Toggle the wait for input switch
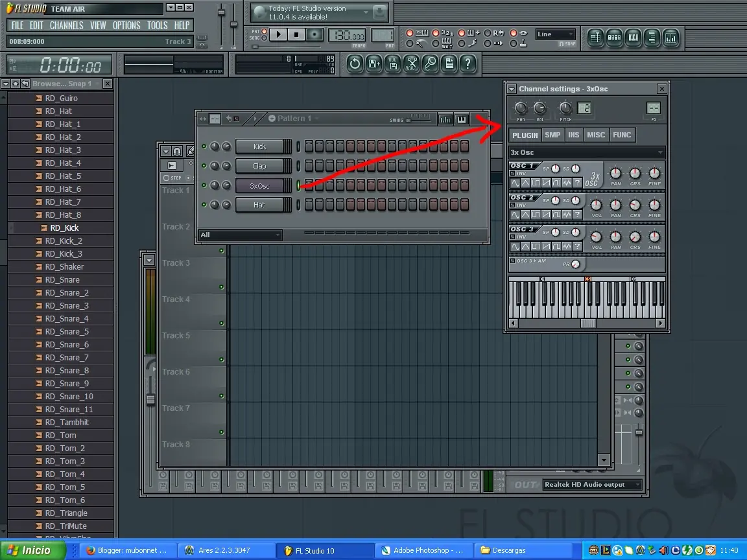The width and height of the screenshot is (747, 560). coord(436,43)
